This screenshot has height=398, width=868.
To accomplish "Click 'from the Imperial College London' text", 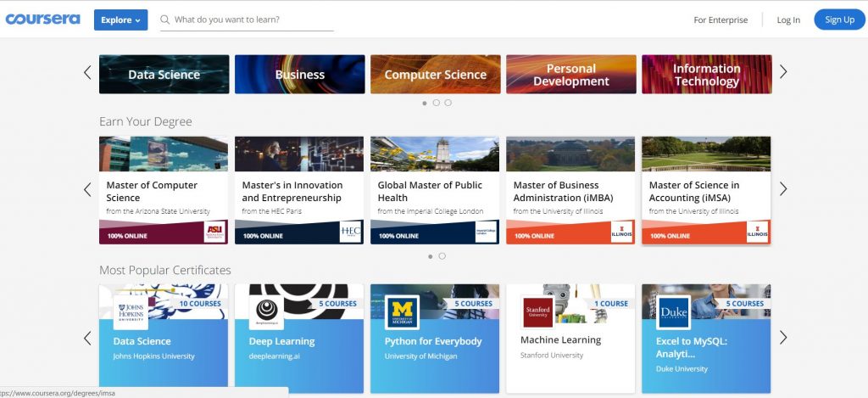I will (x=430, y=211).
